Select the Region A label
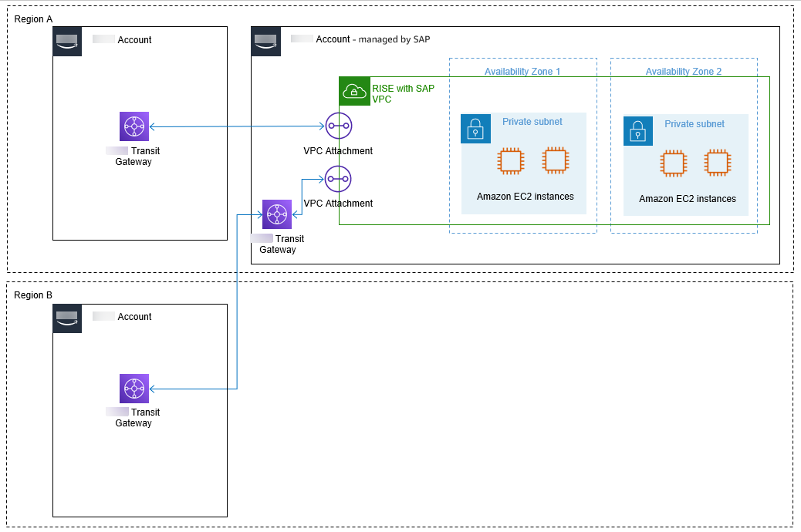Viewport: 801px width, 532px height. pyautogui.click(x=34, y=18)
